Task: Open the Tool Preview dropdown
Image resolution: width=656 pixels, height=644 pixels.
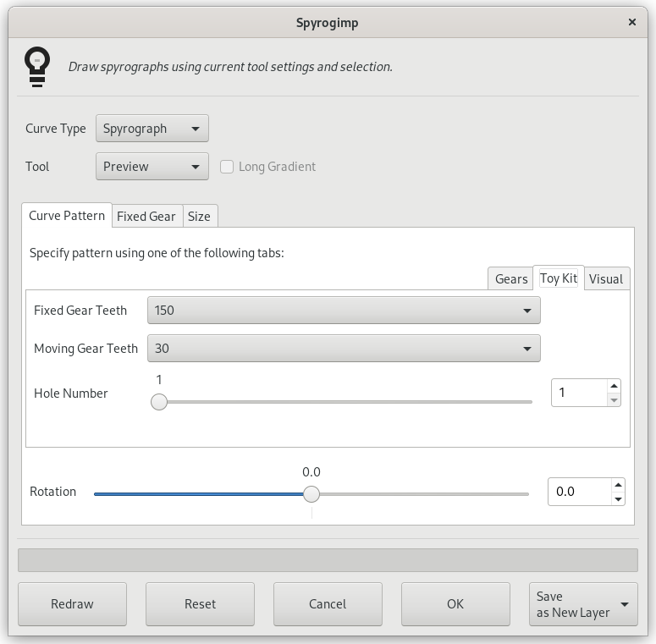Action: (x=152, y=167)
